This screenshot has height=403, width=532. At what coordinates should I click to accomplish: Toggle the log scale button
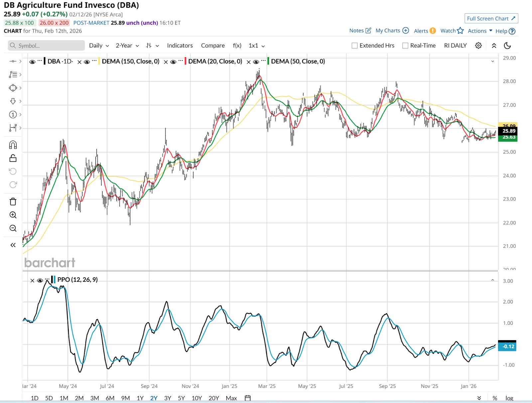coord(509,398)
